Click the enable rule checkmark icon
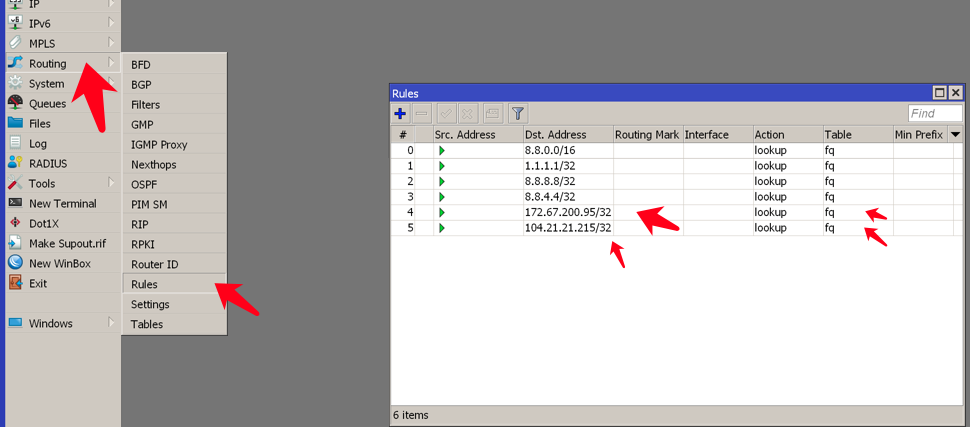The height and width of the screenshot is (427, 970). pos(445,114)
